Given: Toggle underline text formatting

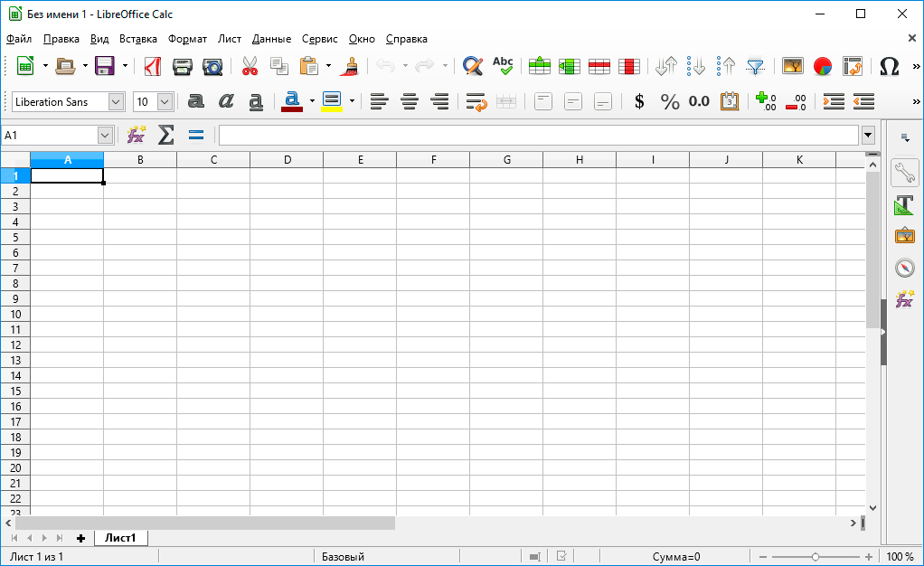Looking at the screenshot, I should tap(256, 102).
